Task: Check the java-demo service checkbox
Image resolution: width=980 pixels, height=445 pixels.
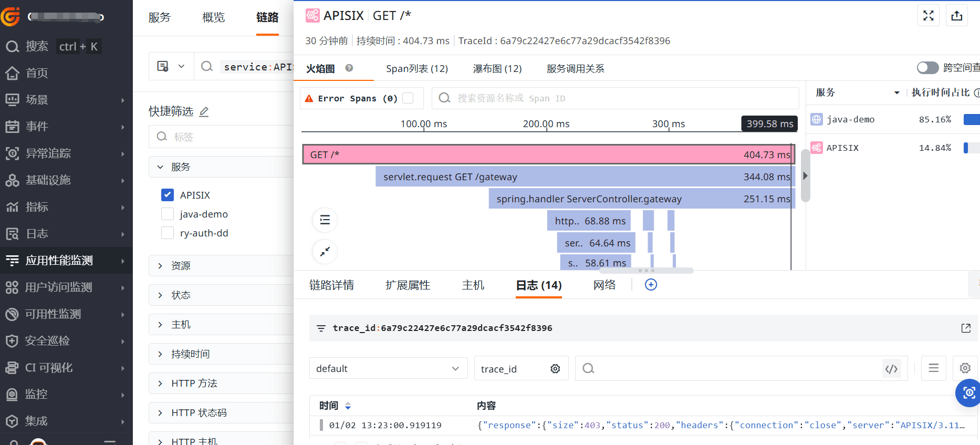Action: click(168, 214)
